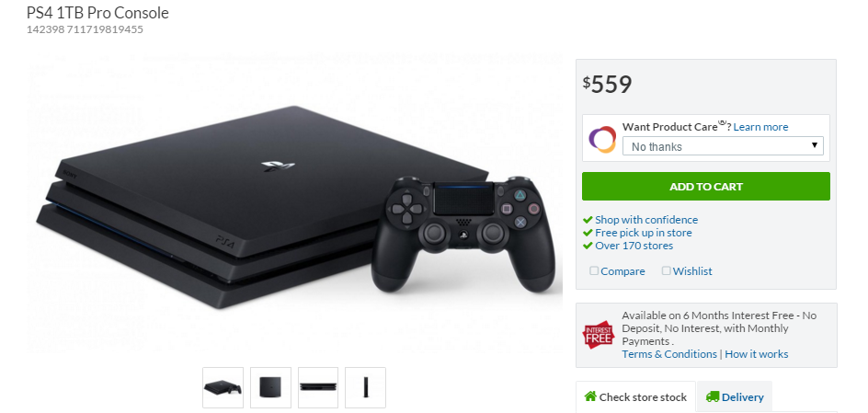Tick the Wishlist checkbox
868x413 pixels.
[666, 270]
